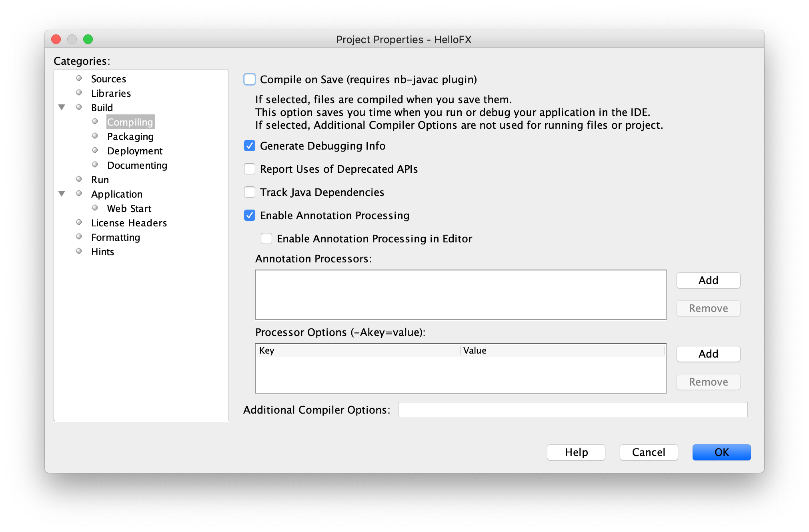Collapse the Build category tree node
This screenshot has width=809, height=532.
pos(62,107)
